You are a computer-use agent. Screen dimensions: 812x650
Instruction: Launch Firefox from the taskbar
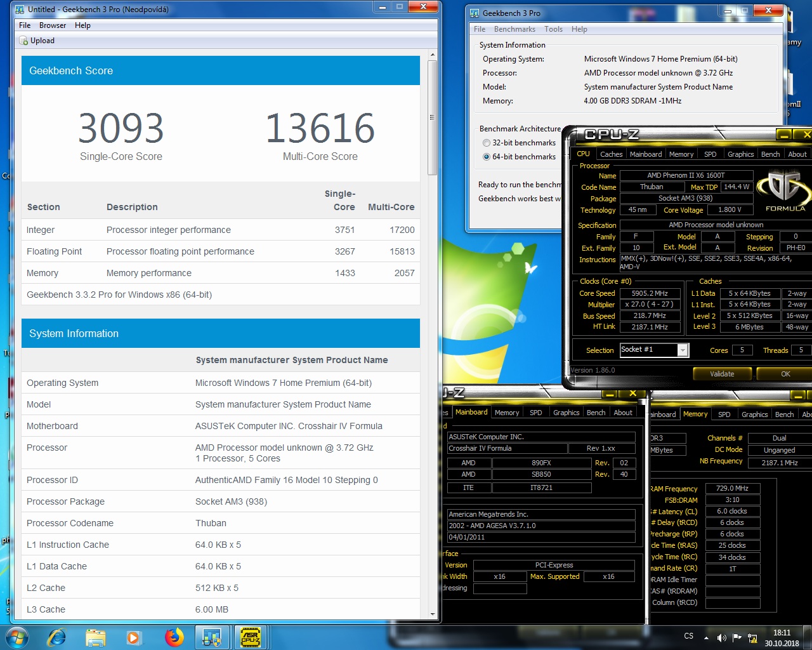tap(174, 637)
